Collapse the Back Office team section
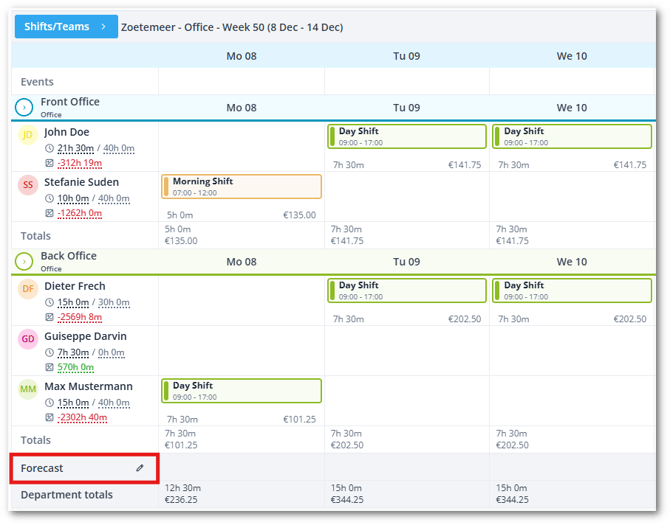The image size is (670, 525). 24,261
